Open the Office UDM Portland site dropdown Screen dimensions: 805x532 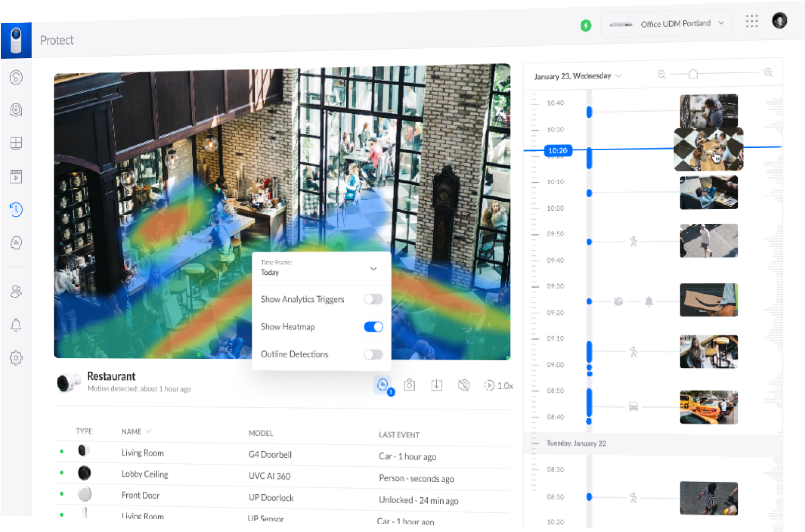coord(667,24)
